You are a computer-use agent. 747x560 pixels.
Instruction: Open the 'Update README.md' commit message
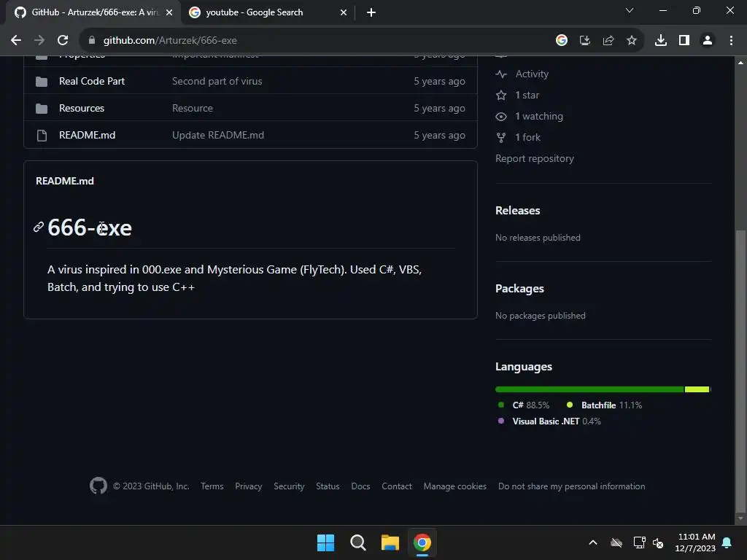(x=217, y=135)
